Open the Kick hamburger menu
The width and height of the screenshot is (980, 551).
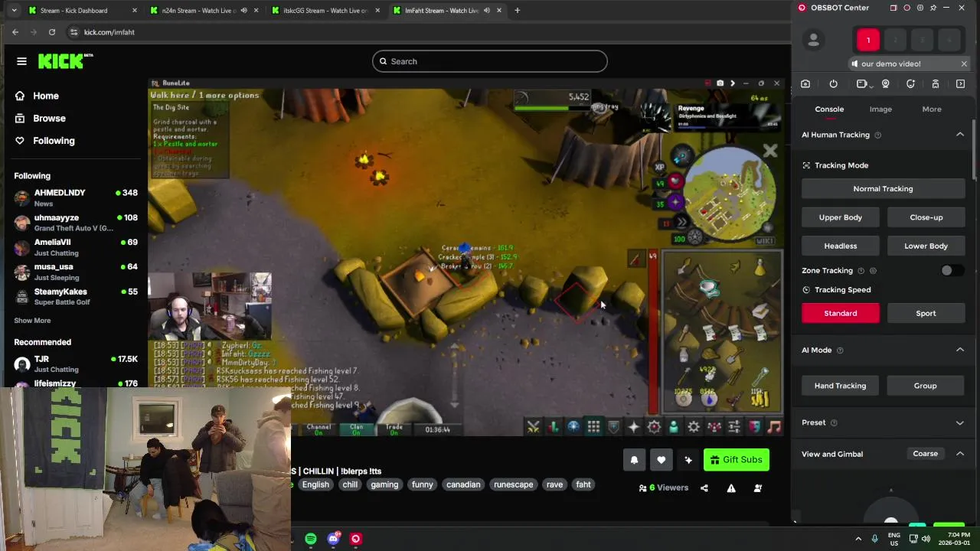[21, 61]
